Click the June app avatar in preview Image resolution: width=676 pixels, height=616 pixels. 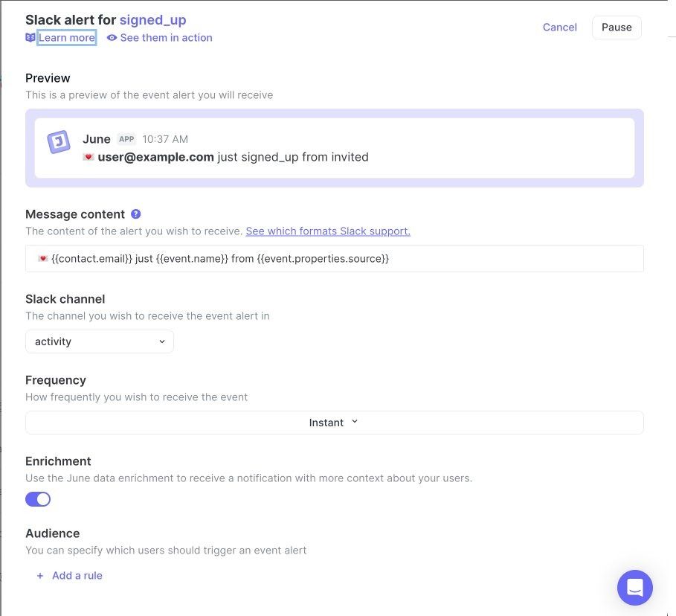[59, 142]
